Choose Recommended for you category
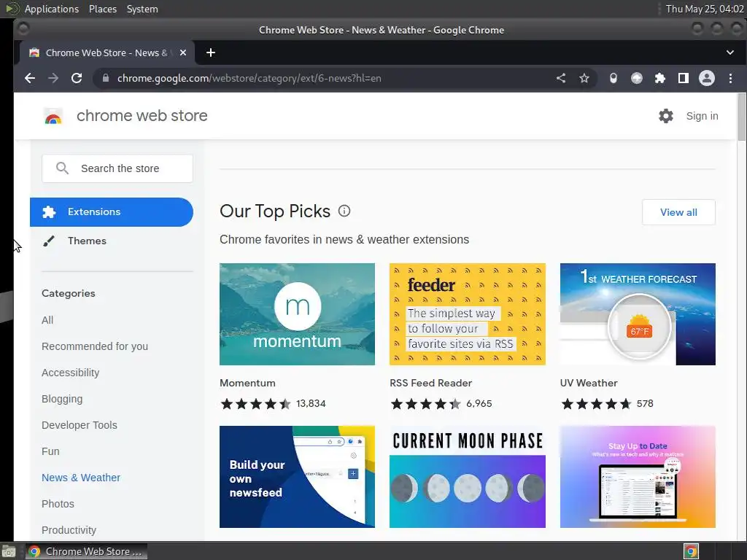747x560 pixels. (95, 346)
